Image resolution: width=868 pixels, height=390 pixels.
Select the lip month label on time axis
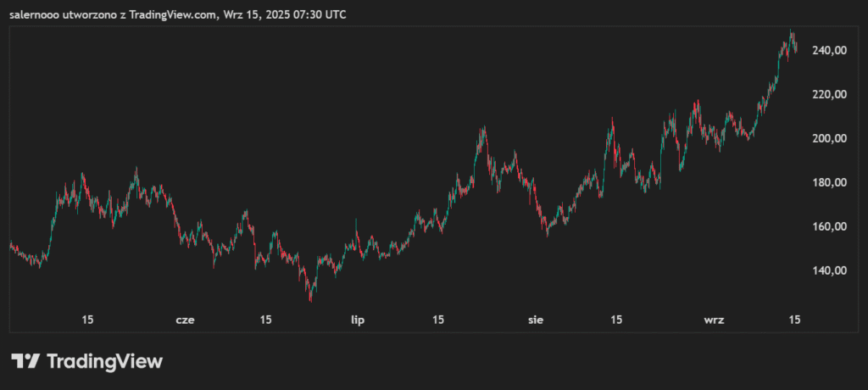pyautogui.click(x=359, y=320)
